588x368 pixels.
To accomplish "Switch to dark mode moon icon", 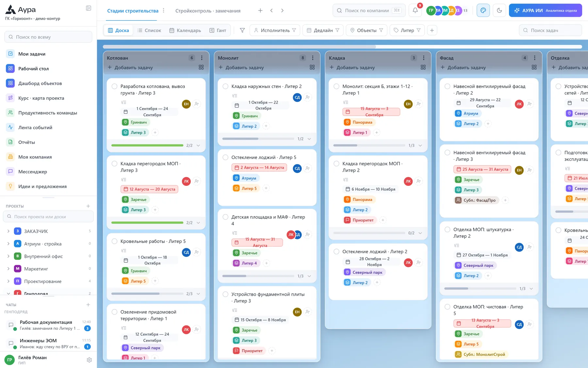I will (499, 10).
